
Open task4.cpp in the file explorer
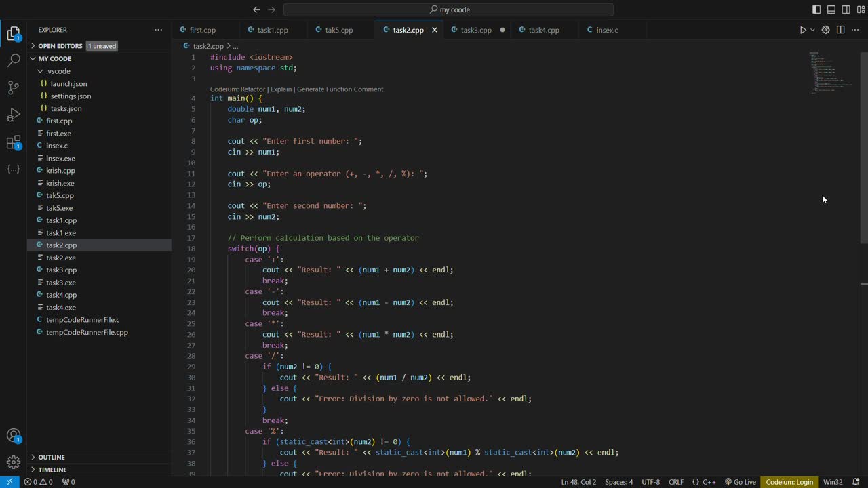tap(61, 295)
